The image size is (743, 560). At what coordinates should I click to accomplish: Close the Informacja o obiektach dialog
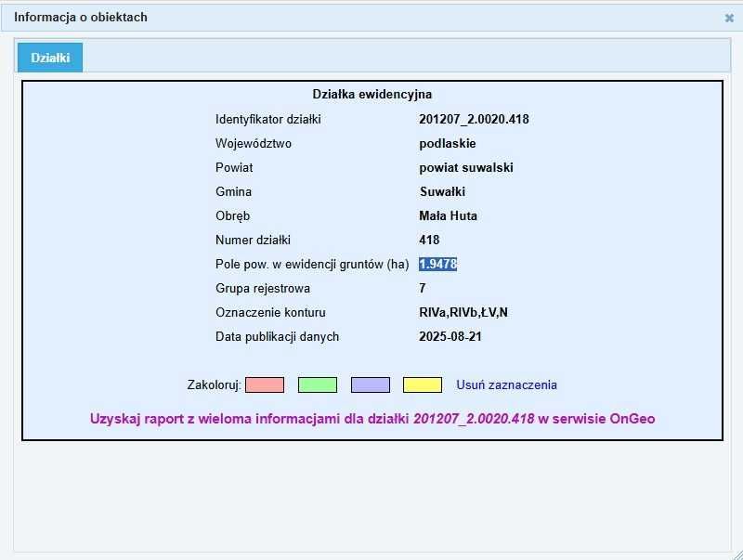click(729, 16)
